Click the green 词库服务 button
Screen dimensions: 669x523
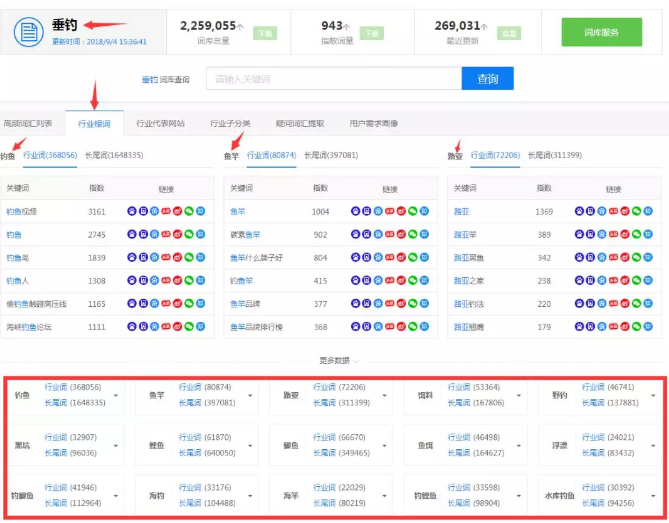click(601, 32)
